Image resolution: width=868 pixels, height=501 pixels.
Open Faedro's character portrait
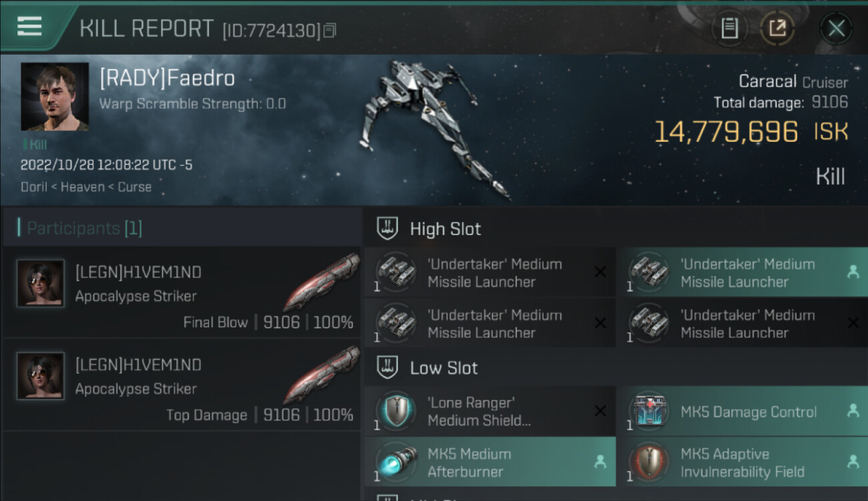pos(55,97)
